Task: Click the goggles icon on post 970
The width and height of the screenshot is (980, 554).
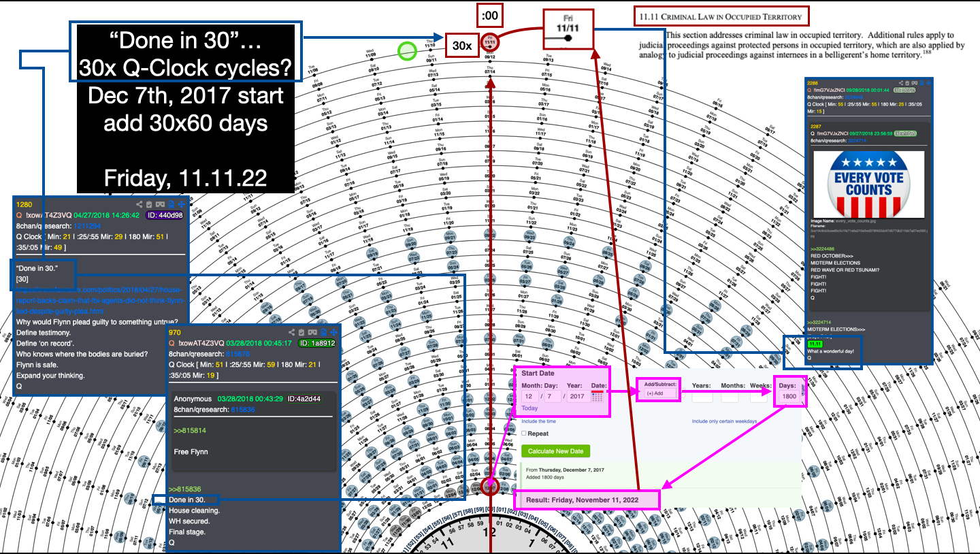Action: pyautogui.click(x=312, y=332)
